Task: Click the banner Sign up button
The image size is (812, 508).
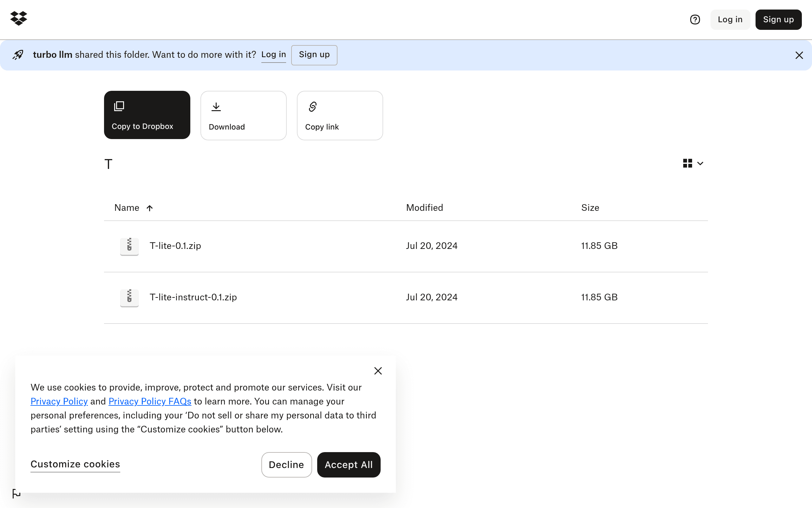Action: (x=314, y=55)
